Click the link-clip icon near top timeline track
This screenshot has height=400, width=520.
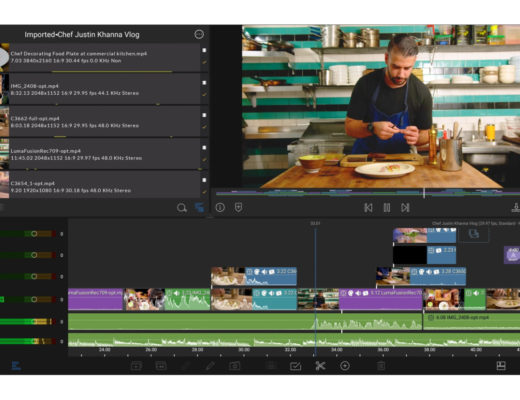click(x=474, y=234)
